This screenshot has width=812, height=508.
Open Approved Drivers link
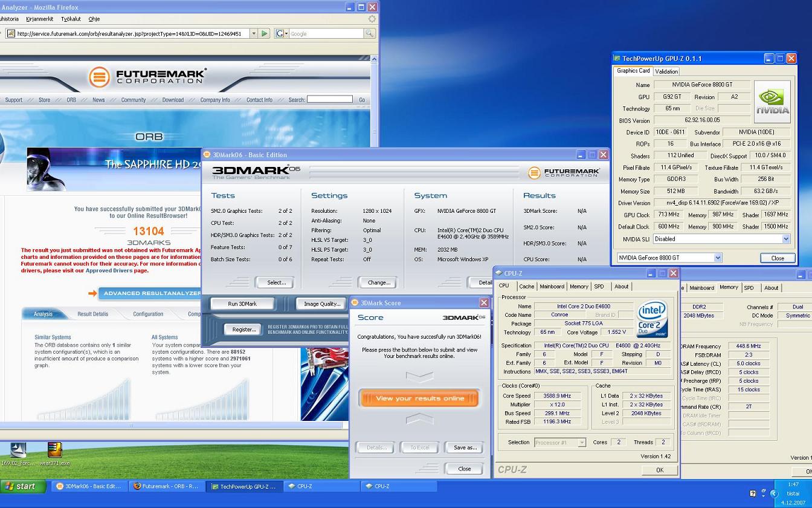109,270
